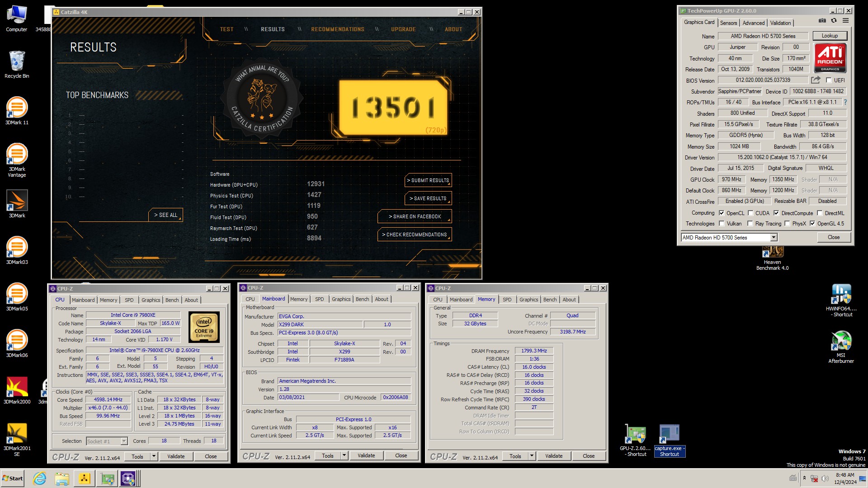Select the HWiNFO64 shortcut icon
Image resolution: width=868 pixels, height=488 pixels.
pyautogui.click(x=841, y=300)
